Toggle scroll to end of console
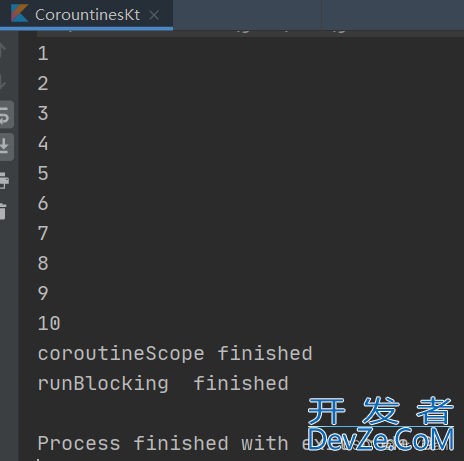The width and height of the screenshot is (464, 461). point(5,147)
